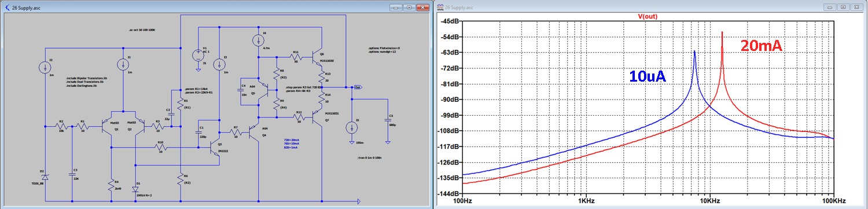Select resistor R4 2k49
The image size is (868, 209).
(111, 185)
